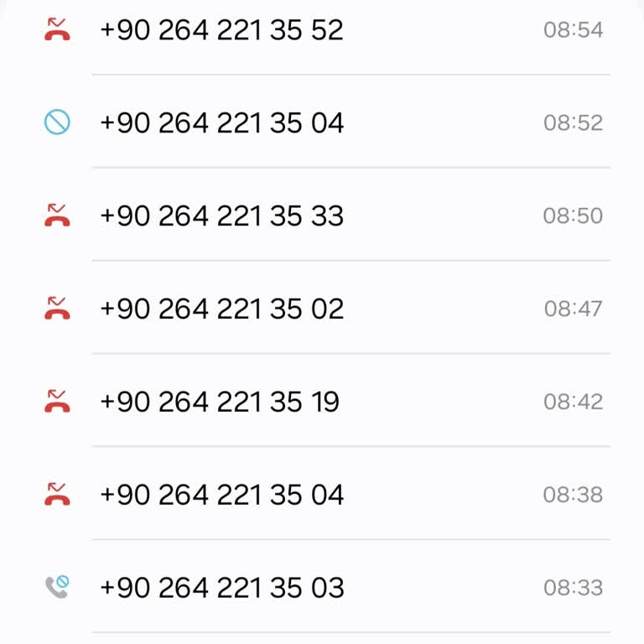The width and height of the screenshot is (644, 644).
Task: Tap the 08:54 timestamp
Action: tap(573, 30)
